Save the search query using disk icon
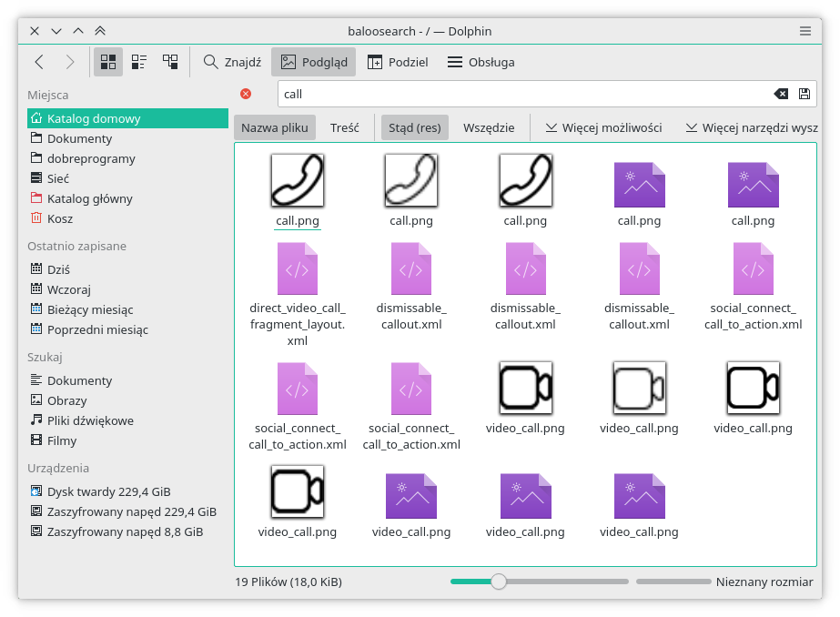Image resolution: width=840 pixels, height=617 pixels. (804, 94)
